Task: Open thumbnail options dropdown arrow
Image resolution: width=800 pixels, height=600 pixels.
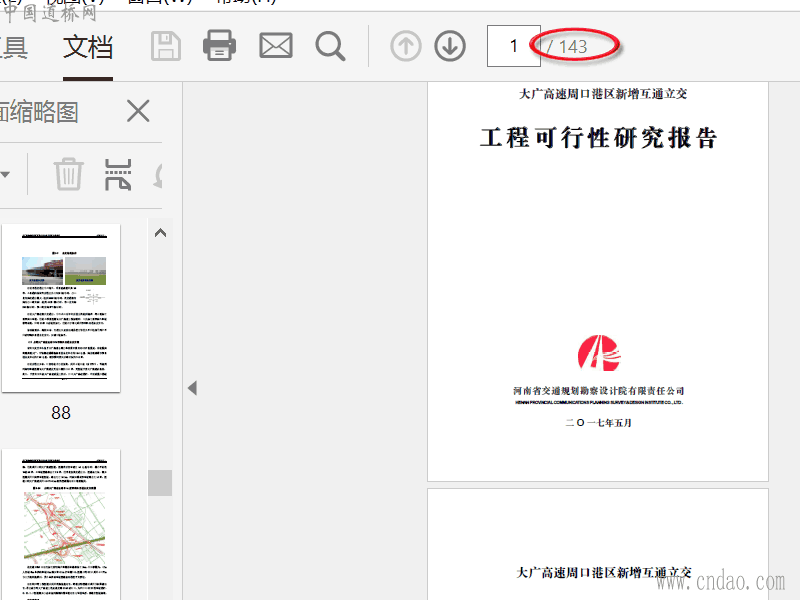Action: pyautogui.click(x=5, y=174)
